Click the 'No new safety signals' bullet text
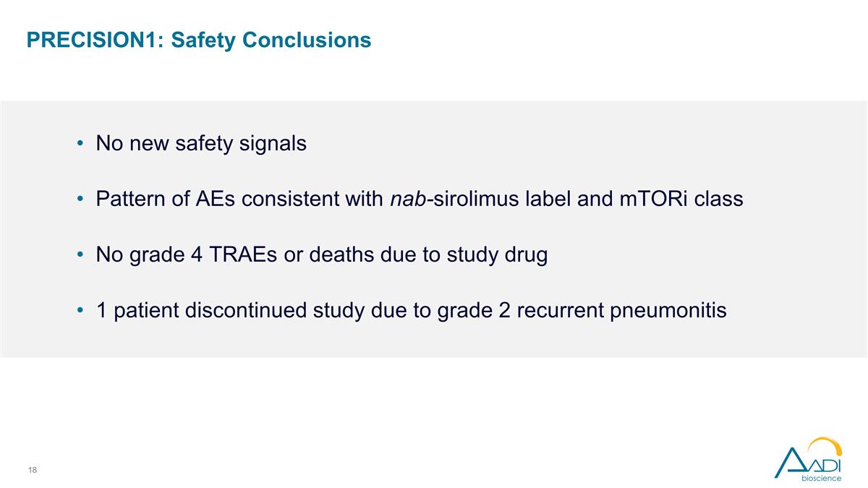 coord(201,144)
